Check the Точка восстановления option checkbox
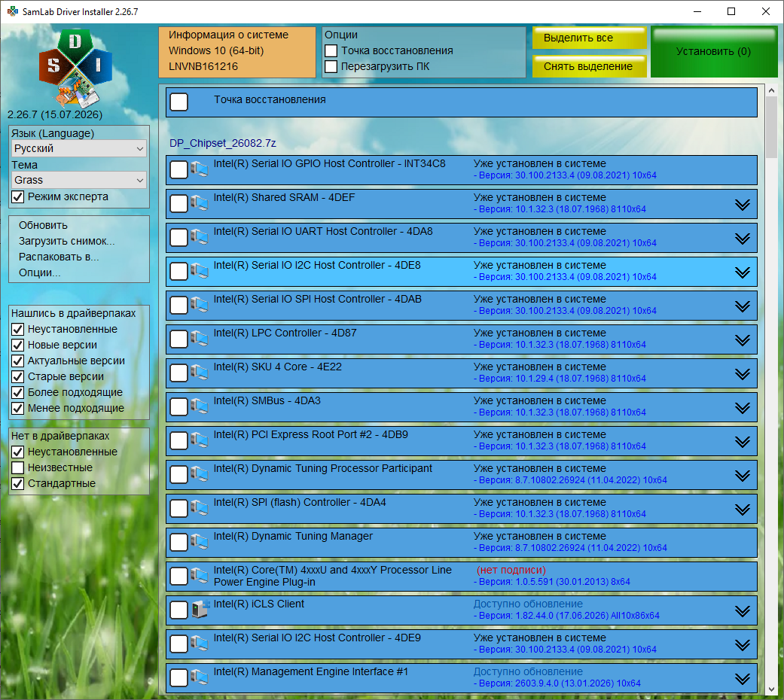 331,50
